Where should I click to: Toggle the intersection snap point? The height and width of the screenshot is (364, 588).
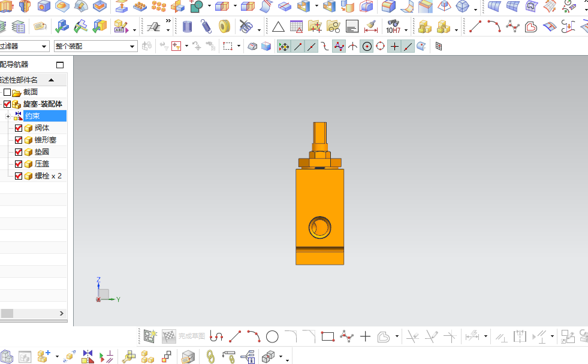tap(352, 47)
